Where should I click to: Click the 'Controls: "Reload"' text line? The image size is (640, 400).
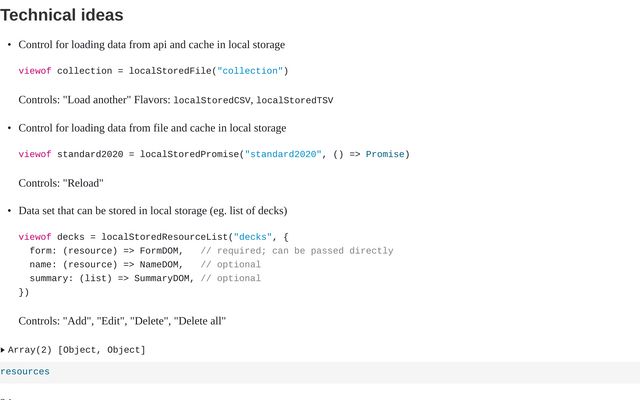tap(61, 183)
